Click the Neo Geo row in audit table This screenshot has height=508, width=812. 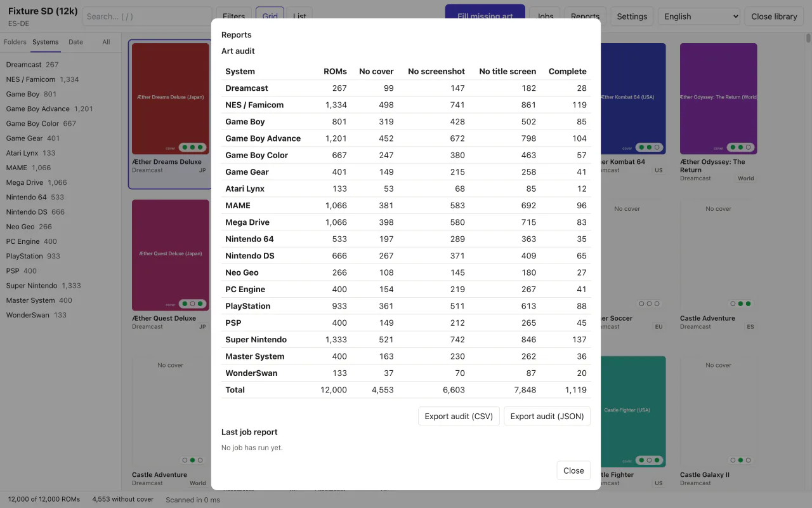pos(406,272)
